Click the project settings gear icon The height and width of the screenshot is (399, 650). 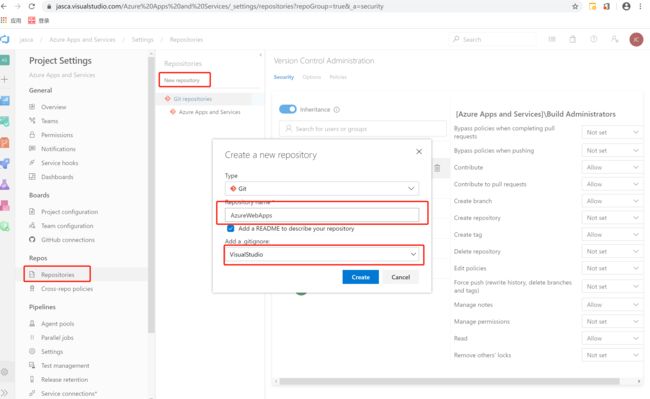[x=5, y=372]
